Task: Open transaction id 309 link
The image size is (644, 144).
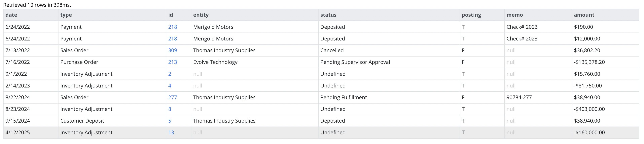Action: pos(172,50)
